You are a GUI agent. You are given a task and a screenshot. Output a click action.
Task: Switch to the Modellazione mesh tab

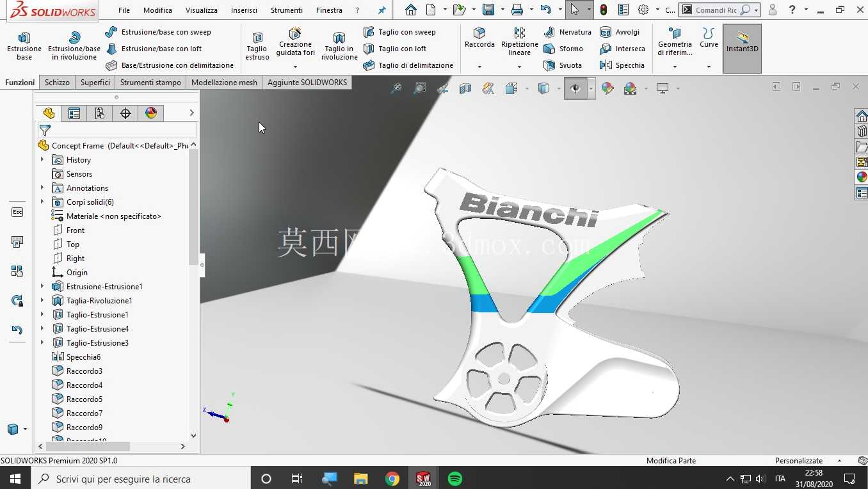224,83
